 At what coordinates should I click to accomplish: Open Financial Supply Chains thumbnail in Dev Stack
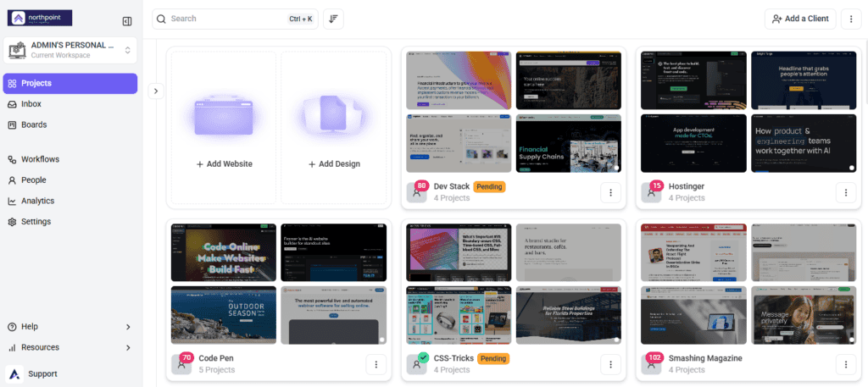(x=569, y=143)
